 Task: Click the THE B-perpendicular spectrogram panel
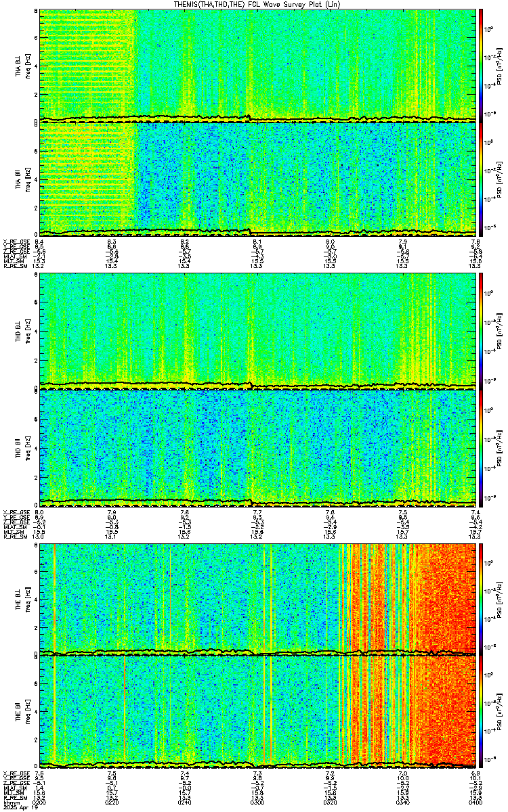click(x=258, y=598)
